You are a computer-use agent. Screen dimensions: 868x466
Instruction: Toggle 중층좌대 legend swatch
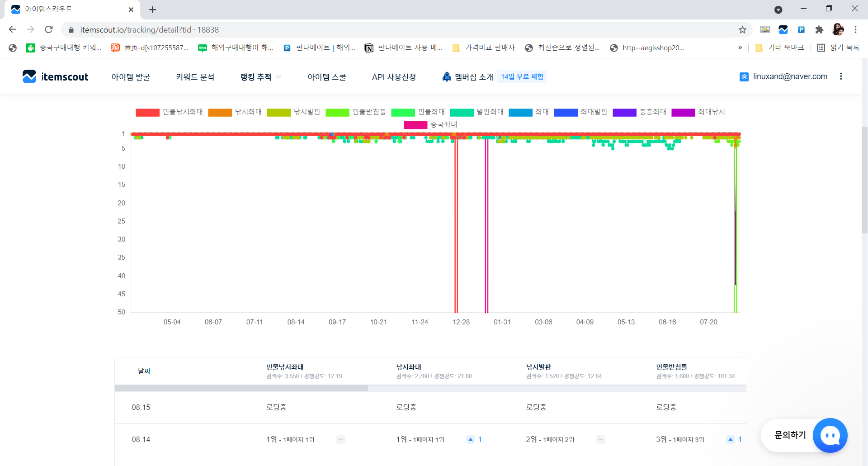tap(624, 112)
